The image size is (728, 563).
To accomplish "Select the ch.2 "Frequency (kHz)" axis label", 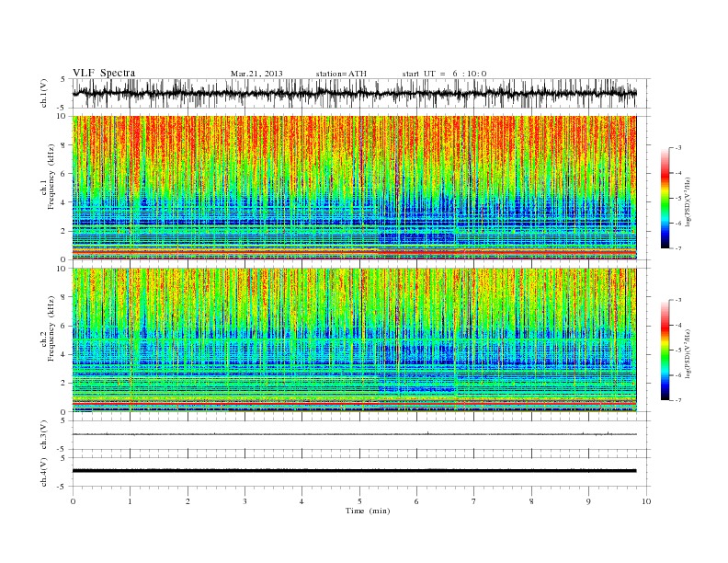I will point(51,327).
